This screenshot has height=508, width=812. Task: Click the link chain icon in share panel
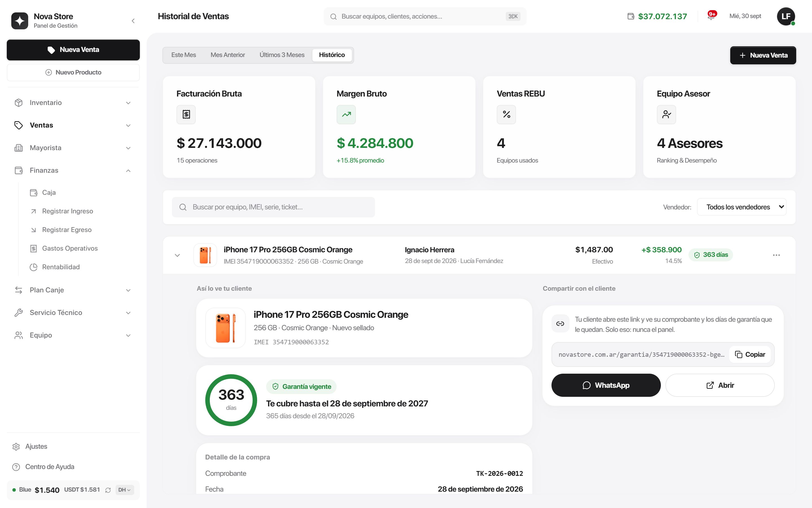560,323
